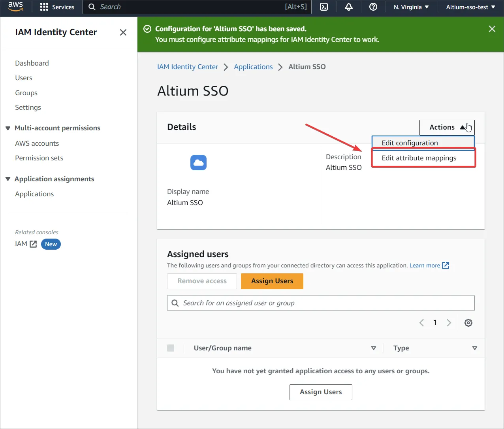Image resolution: width=504 pixels, height=429 pixels.
Task: Click page number 1 in pagination
Action: [x=435, y=322]
